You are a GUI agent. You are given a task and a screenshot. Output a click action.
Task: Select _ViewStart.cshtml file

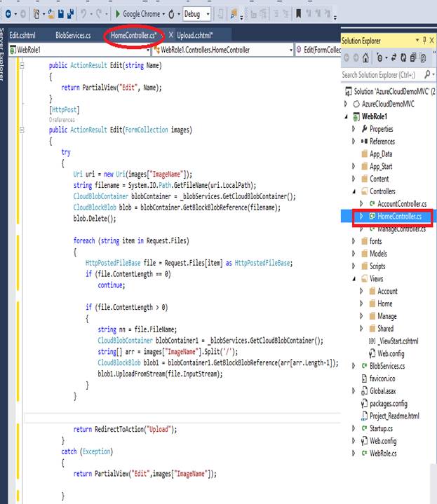coord(394,341)
